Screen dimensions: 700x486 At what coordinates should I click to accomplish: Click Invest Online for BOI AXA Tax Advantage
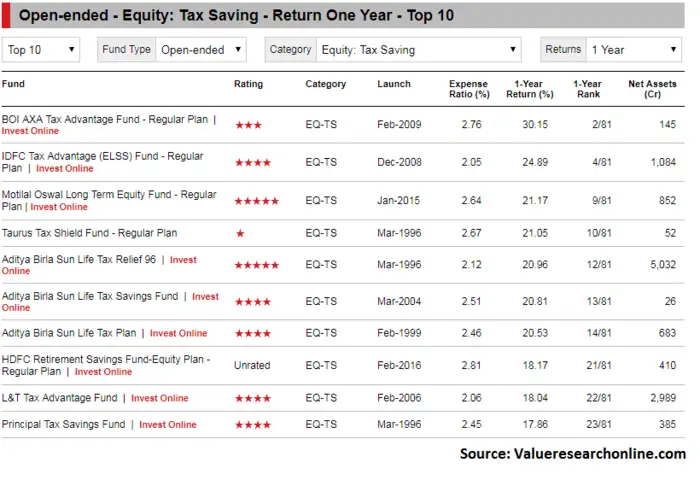pos(30,131)
